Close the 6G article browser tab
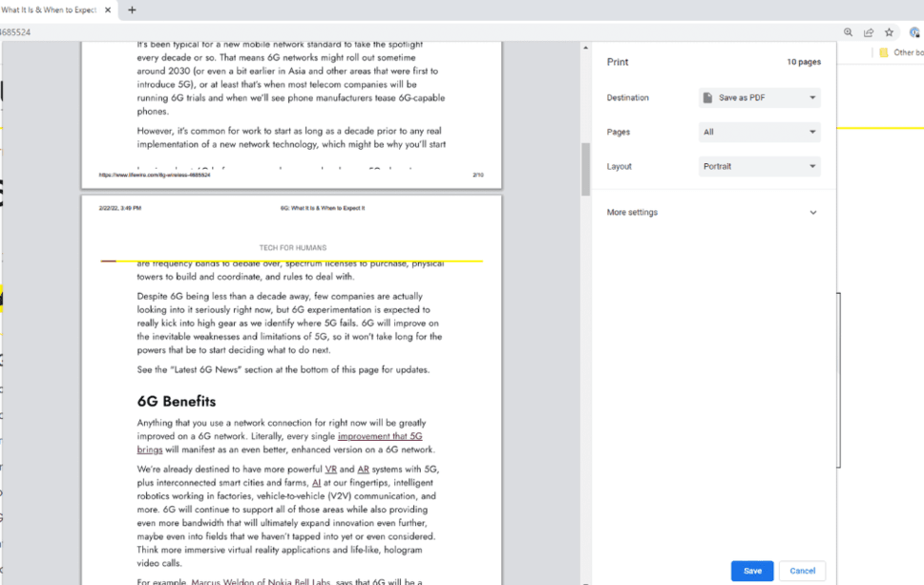 106,10
